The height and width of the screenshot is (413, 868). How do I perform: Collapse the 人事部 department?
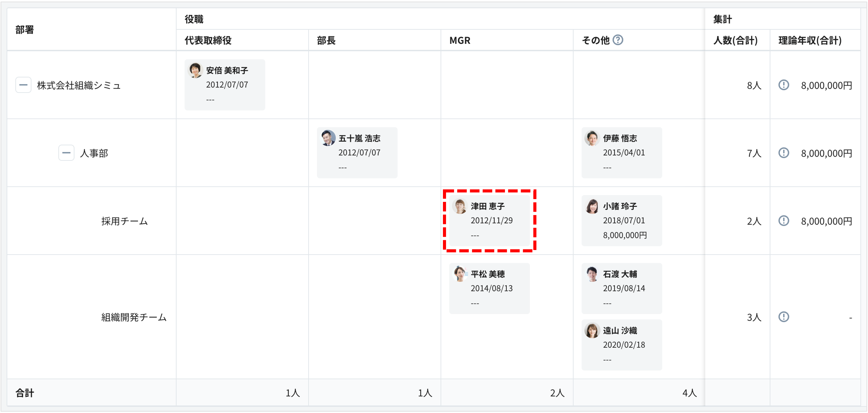[66, 153]
